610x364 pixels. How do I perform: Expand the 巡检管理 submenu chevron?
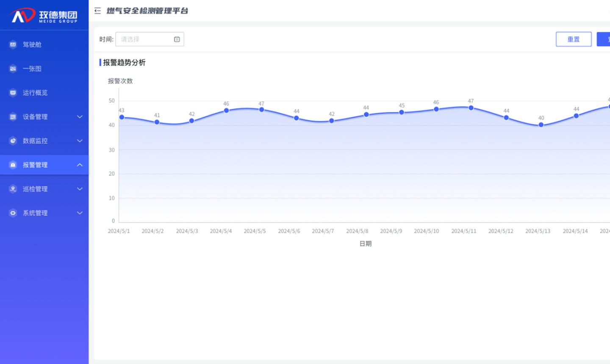tap(80, 189)
